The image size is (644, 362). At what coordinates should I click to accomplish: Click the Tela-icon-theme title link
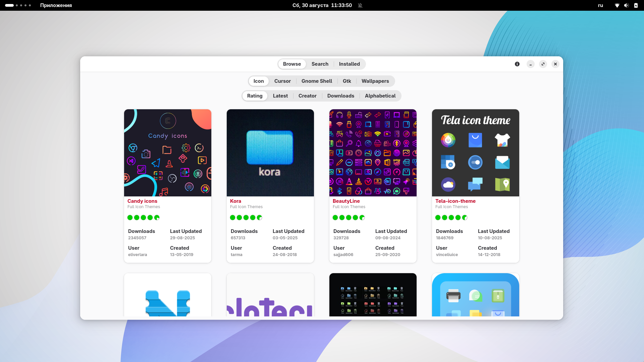pos(455,201)
